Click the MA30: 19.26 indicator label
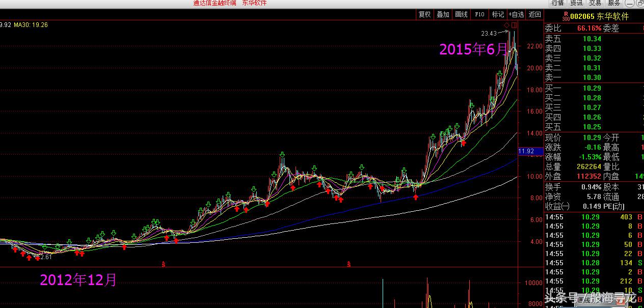 click(x=31, y=24)
